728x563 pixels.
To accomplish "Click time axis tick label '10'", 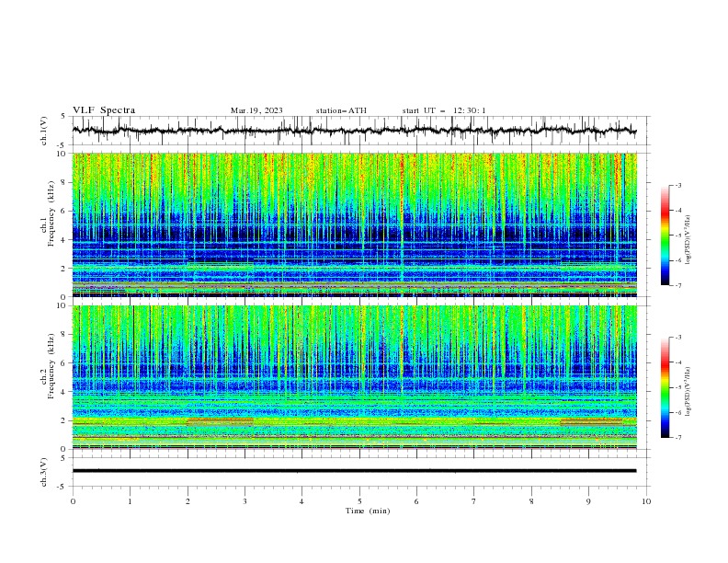I will pyautogui.click(x=646, y=501).
